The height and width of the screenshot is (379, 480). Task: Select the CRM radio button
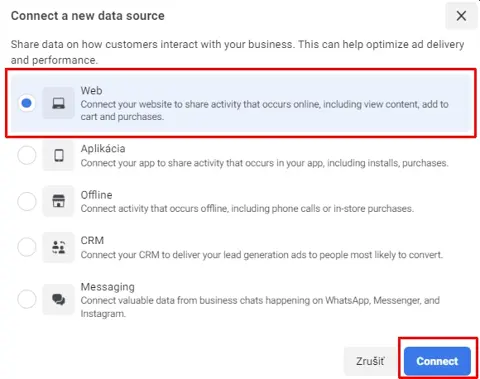(x=27, y=247)
